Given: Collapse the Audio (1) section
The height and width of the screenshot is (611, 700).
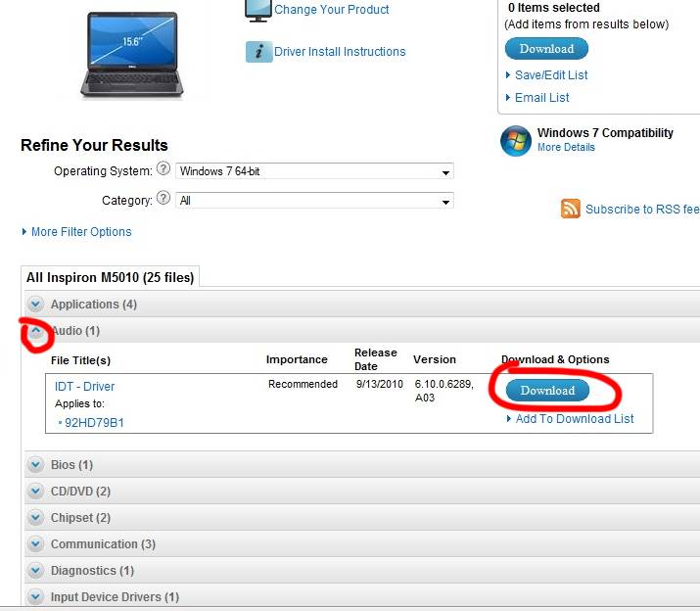Looking at the screenshot, I should point(35,331).
